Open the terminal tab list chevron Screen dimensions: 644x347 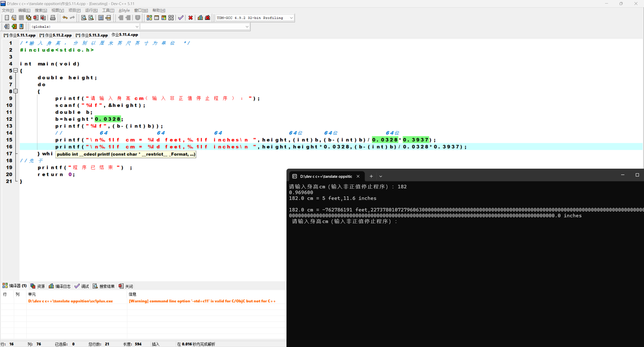(x=381, y=176)
